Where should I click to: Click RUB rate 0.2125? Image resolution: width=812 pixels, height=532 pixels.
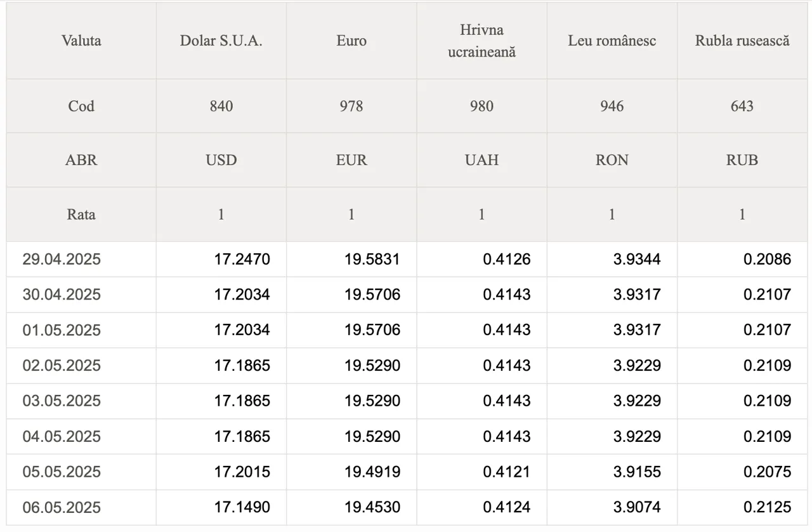pyautogui.click(x=768, y=507)
